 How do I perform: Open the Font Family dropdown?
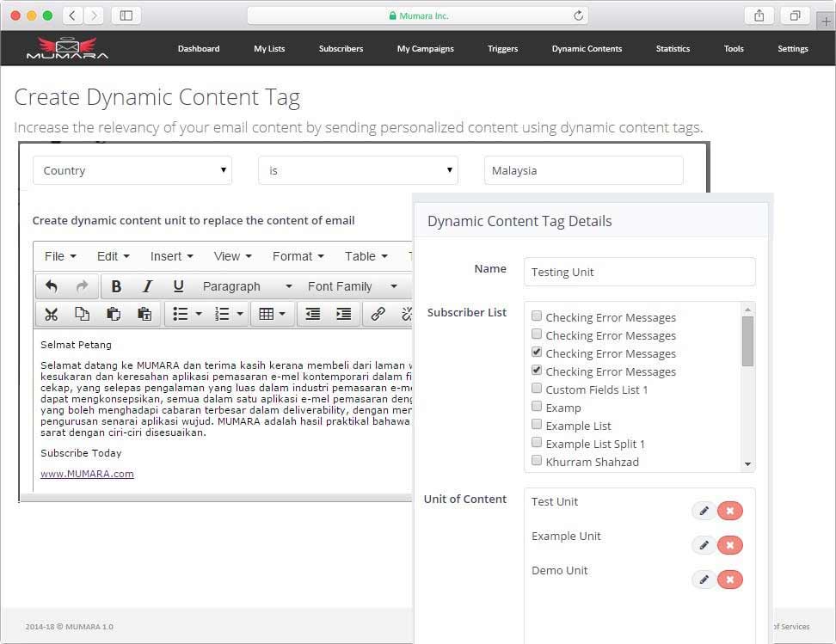click(352, 286)
